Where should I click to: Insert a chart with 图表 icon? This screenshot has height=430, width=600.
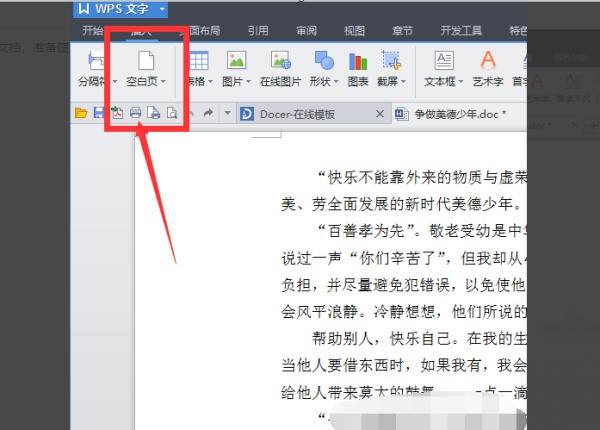357,60
